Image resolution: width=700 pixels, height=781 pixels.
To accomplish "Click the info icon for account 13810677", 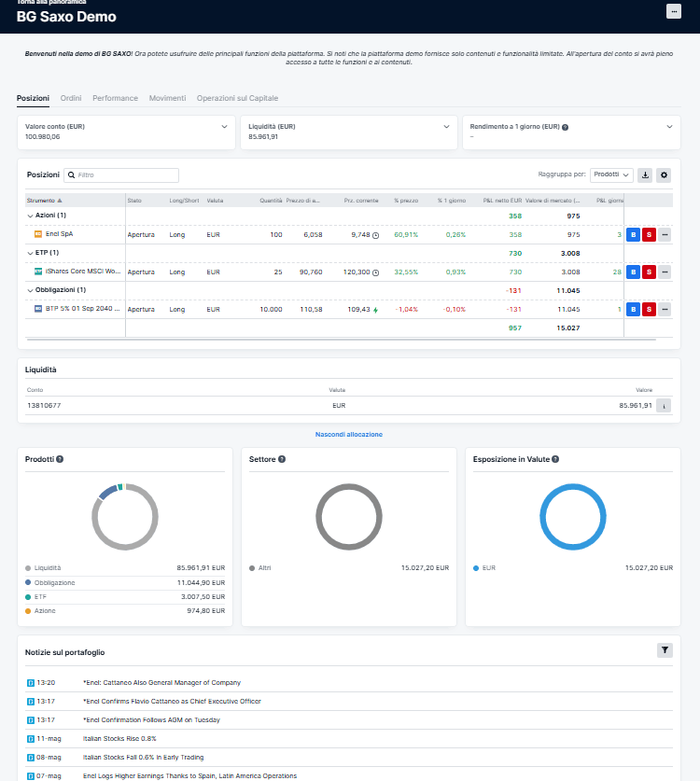I will point(664,406).
